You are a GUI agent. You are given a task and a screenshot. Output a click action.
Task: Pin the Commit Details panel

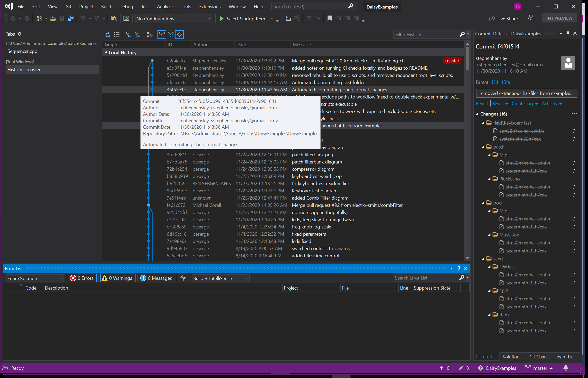point(568,34)
